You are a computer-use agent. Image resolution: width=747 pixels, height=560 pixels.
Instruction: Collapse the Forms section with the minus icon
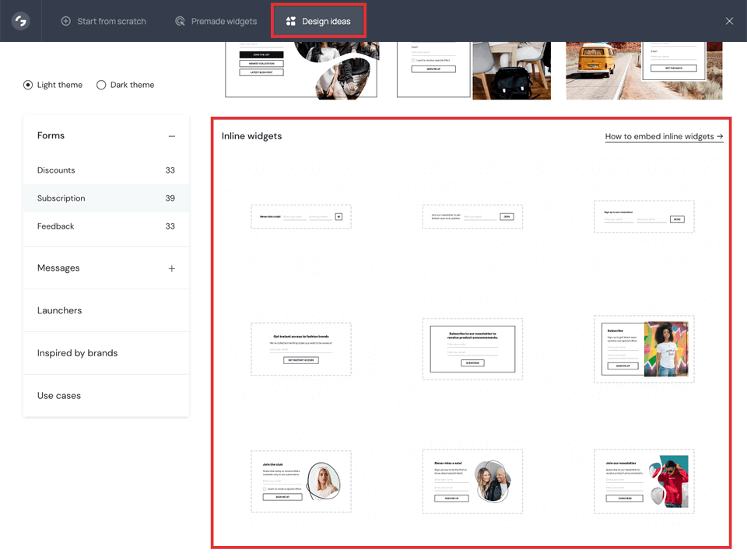point(172,135)
